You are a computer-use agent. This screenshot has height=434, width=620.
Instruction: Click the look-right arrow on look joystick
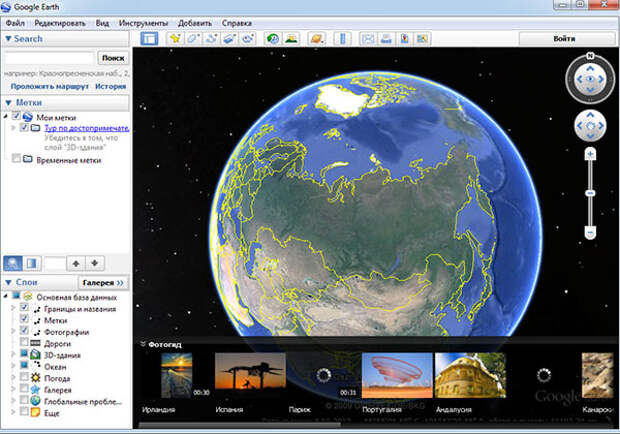coord(601,79)
